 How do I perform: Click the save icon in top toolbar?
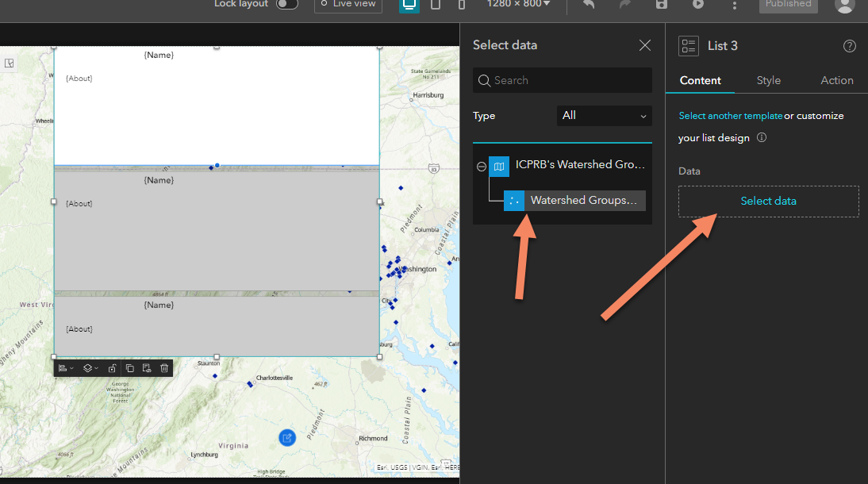662,5
